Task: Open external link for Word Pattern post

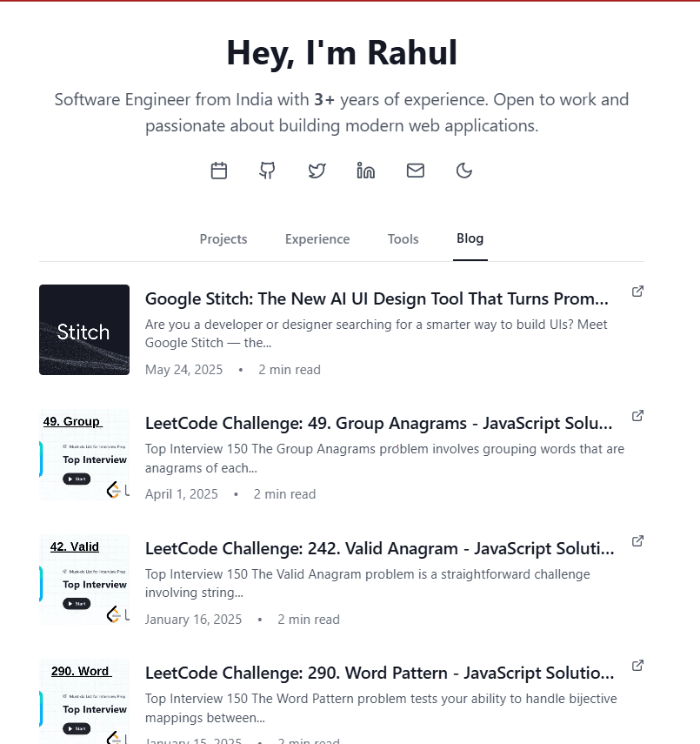Action: point(637,666)
